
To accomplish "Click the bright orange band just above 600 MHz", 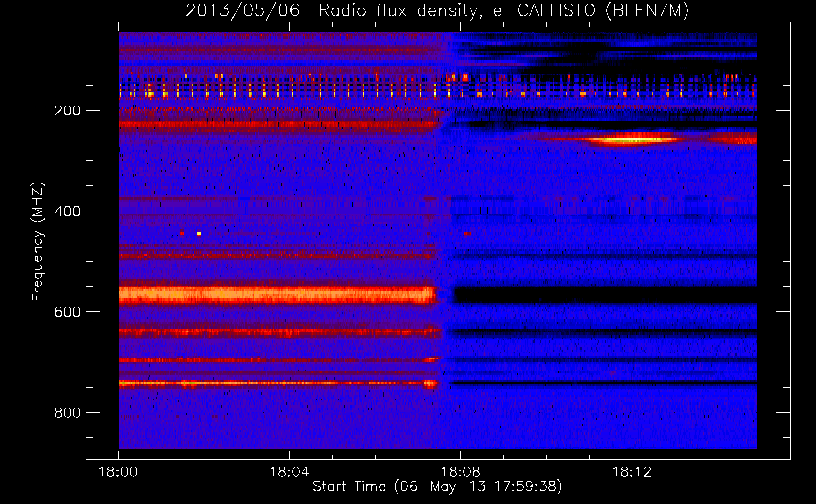I will point(277,294).
